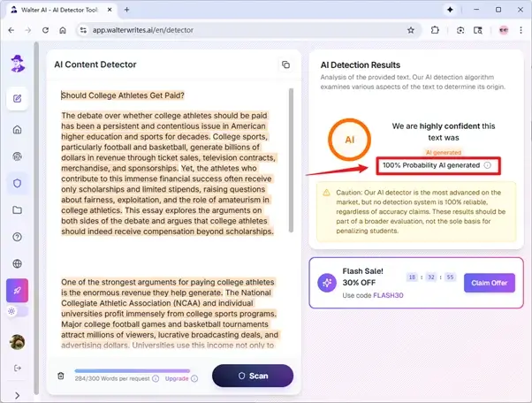
Task: Click the rocket upgrade icon in sidebar
Action: [x=17, y=290]
